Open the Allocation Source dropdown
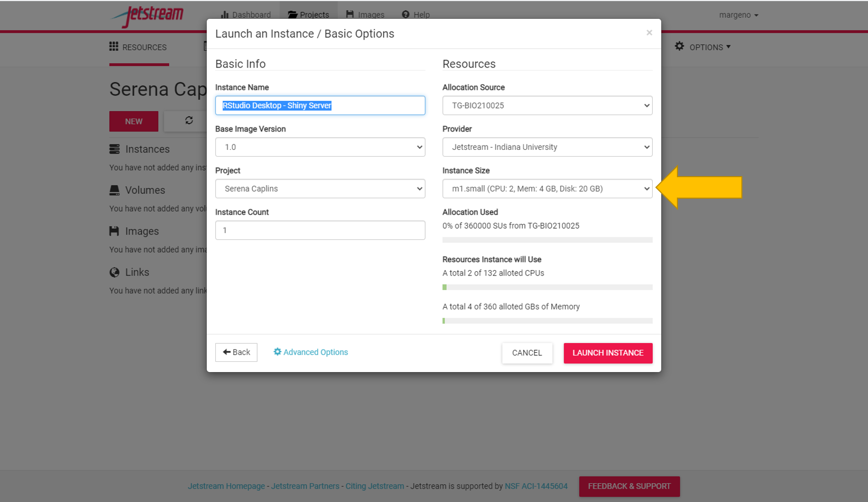The height and width of the screenshot is (502, 868). coord(547,105)
